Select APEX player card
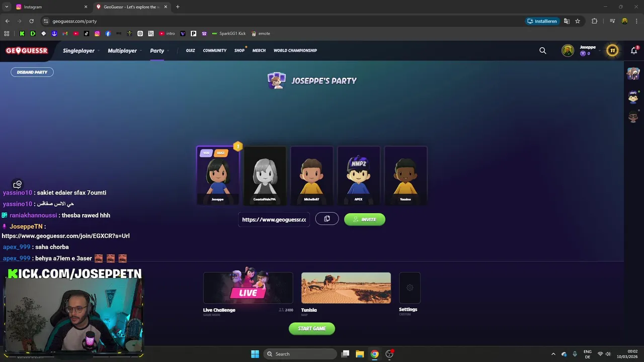Screen dimensions: 644x362 [358, 175]
